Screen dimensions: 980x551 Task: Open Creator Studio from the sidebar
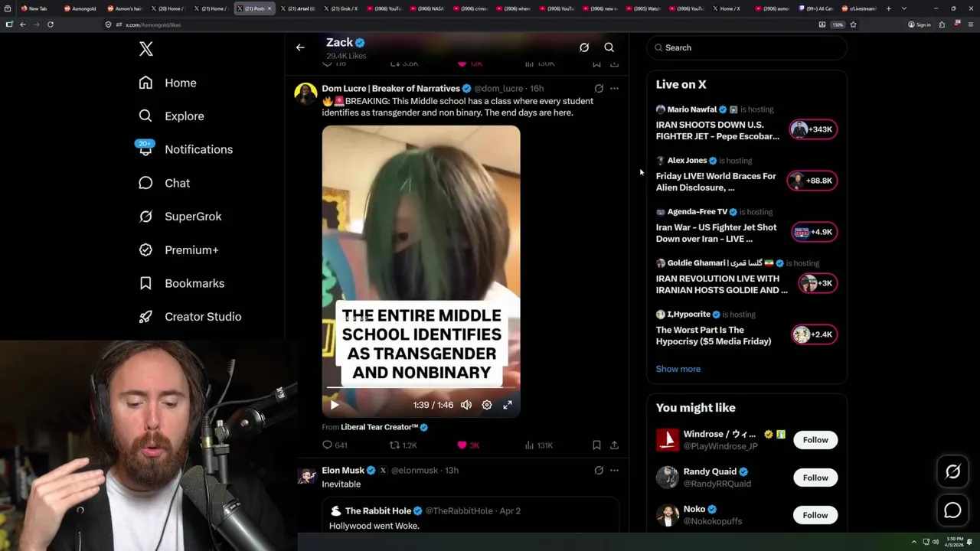(x=190, y=317)
